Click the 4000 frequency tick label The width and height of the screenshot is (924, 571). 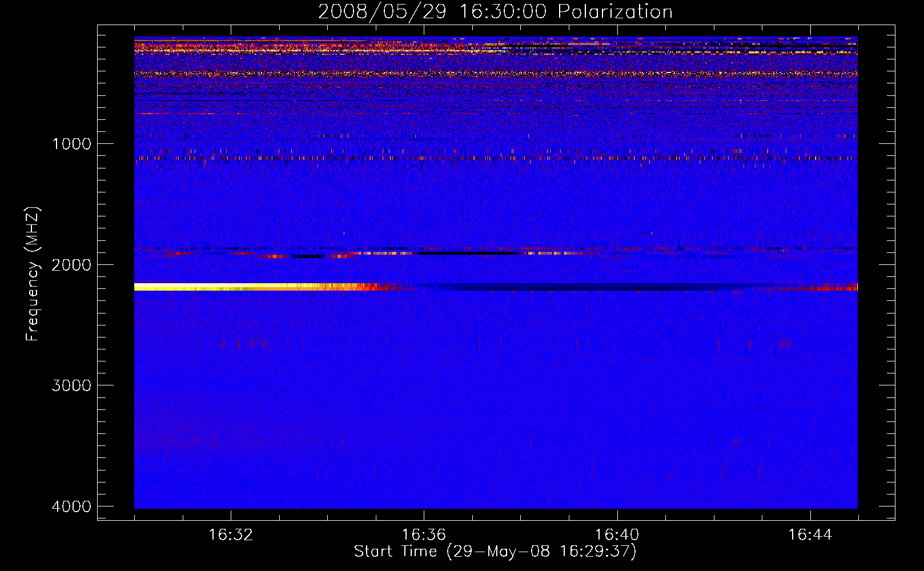click(x=71, y=506)
